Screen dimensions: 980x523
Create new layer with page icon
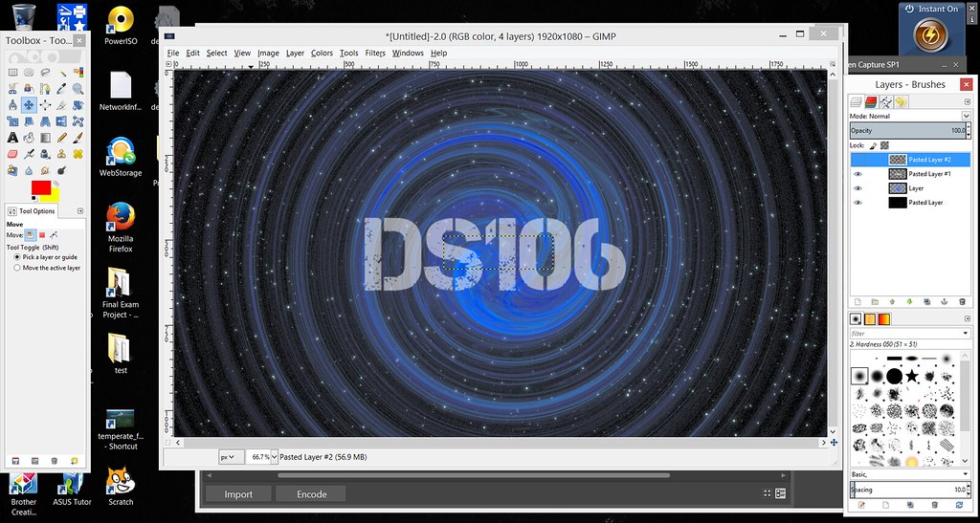(x=857, y=301)
